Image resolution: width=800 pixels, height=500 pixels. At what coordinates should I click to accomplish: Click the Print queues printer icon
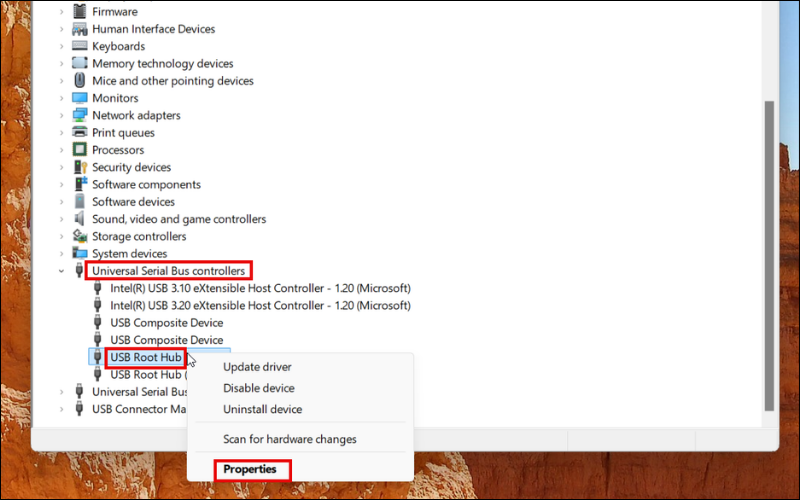tap(80, 133)
